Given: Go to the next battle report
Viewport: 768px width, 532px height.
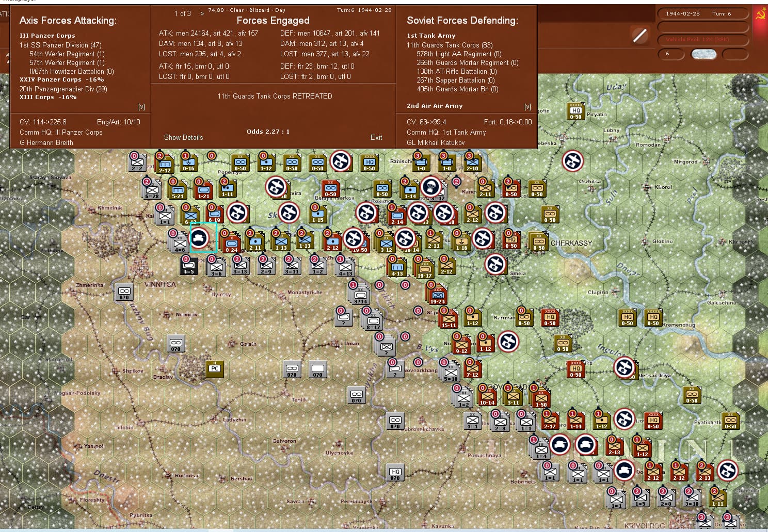Looking at the screenshot, I should pyautogui.click(x=202, y=14).
